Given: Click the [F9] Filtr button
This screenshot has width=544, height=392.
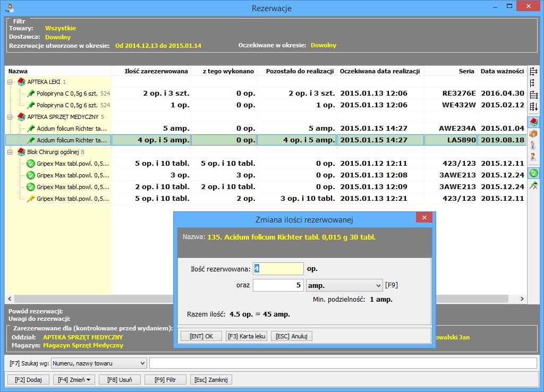Looking at the screenshot, I should click(x=165, y=380).
